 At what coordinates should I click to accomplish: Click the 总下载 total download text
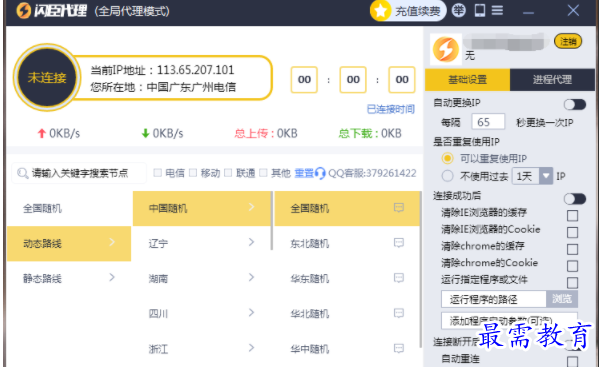pos(370,133)
